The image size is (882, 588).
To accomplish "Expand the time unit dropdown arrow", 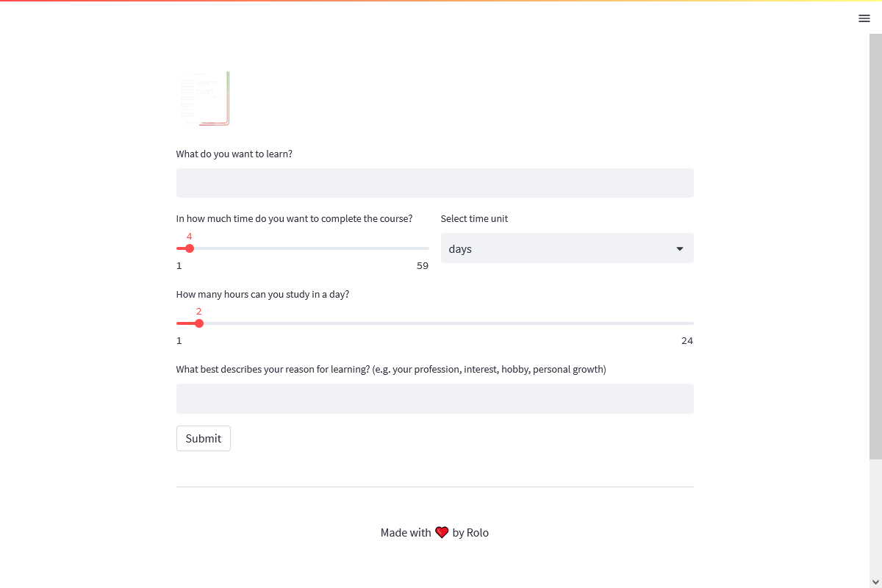I will point(680,249).
